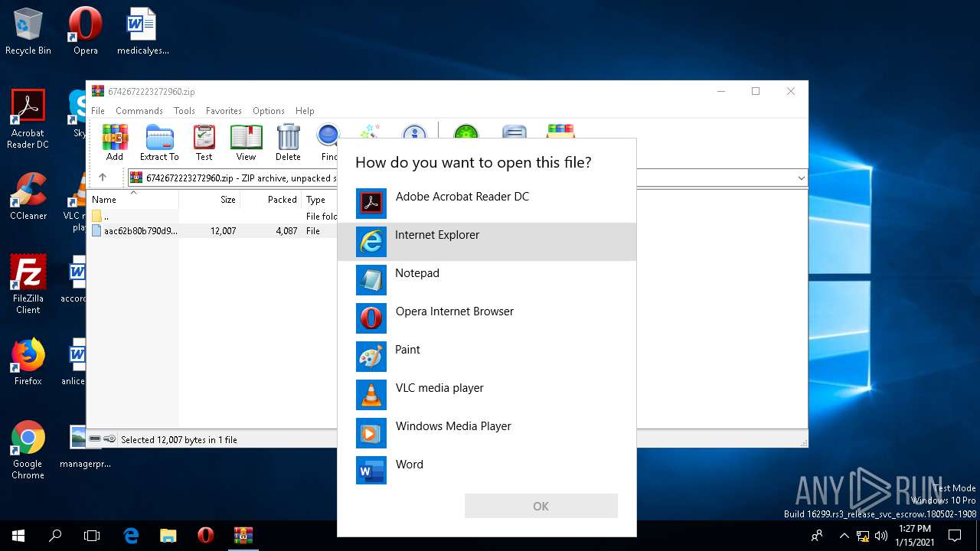Open the Commands menu

click(x=139, y=111)
